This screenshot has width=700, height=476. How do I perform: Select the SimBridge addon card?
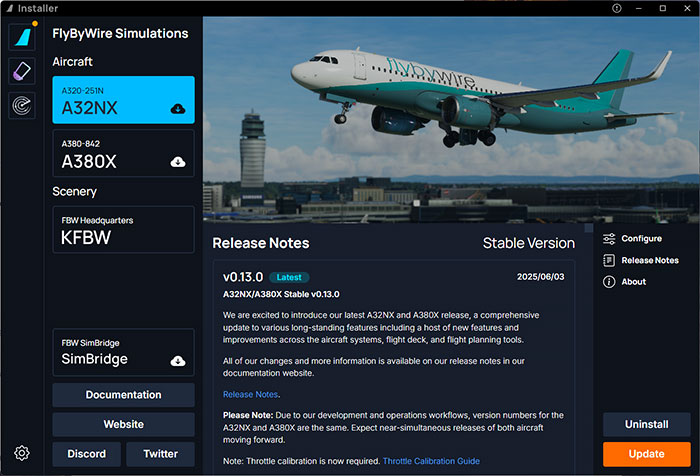tap(124, 352)
